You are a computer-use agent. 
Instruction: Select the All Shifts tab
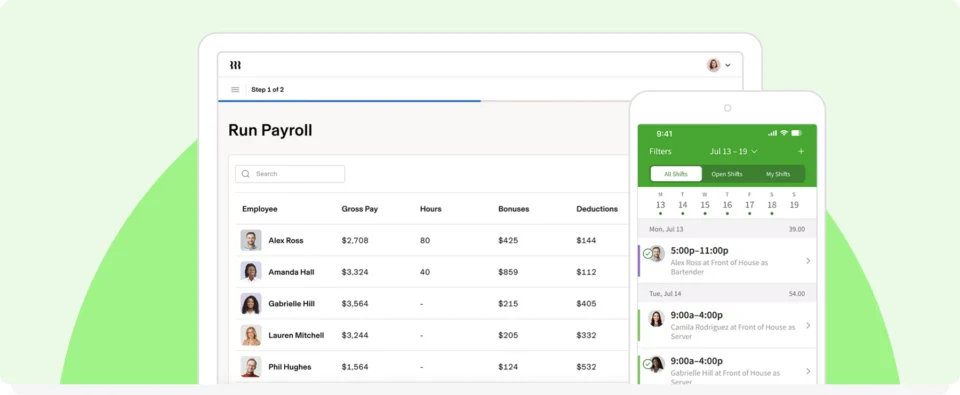coord(676,174)
